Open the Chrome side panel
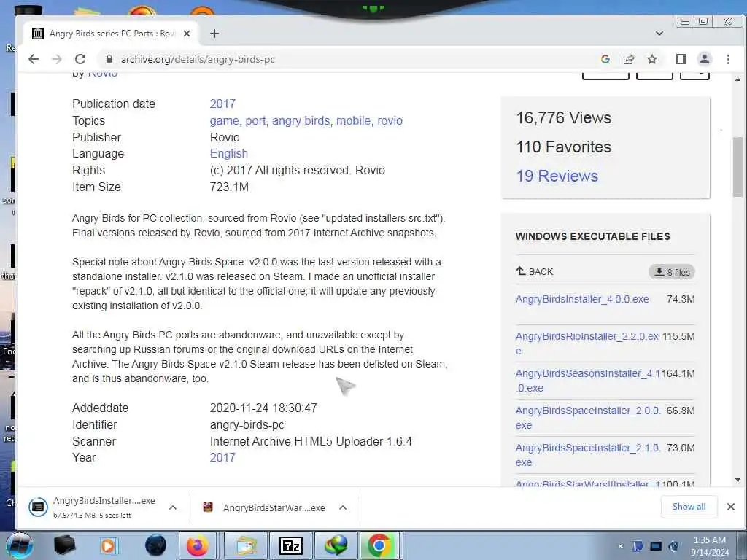 tap(681, 59)
